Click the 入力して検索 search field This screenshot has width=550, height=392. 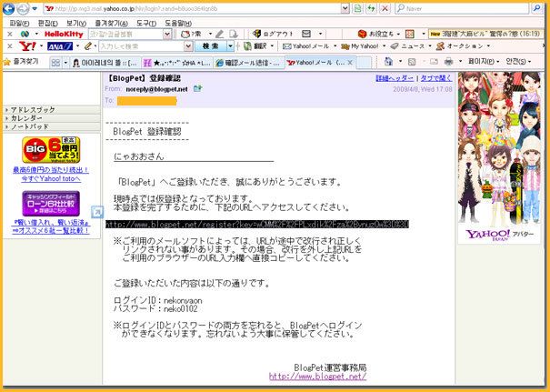click(x=142, y=46)
